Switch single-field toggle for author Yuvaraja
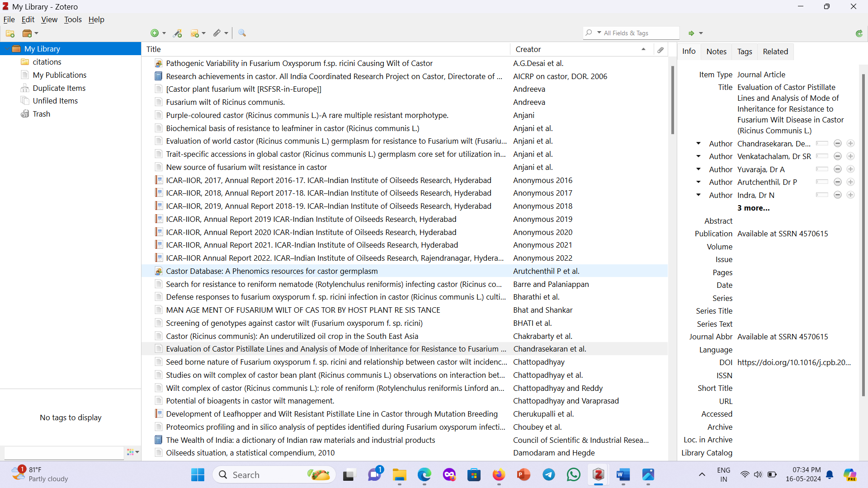868x488 pixels. [822, 169]
